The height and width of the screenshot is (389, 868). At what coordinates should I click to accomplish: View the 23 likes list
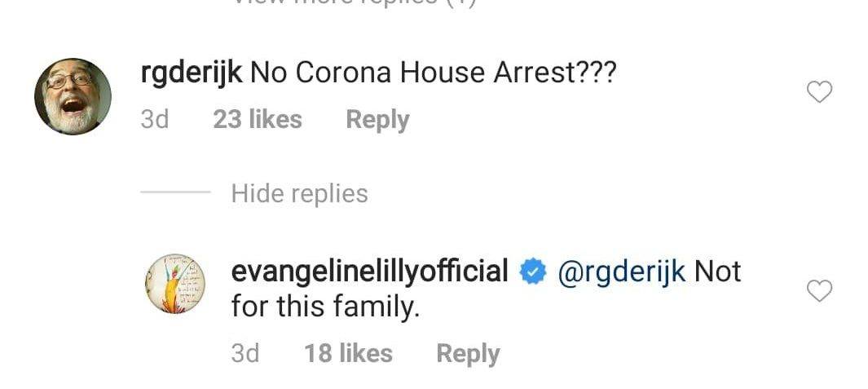257,120
